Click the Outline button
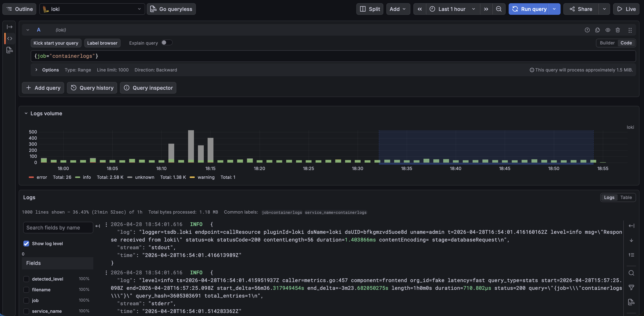The width and height of the screenshot is (644, 316). [19, 9]
